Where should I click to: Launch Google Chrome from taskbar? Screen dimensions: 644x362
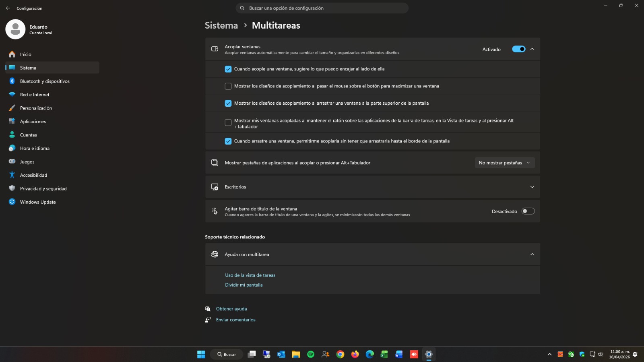click(x=341, y=354)
